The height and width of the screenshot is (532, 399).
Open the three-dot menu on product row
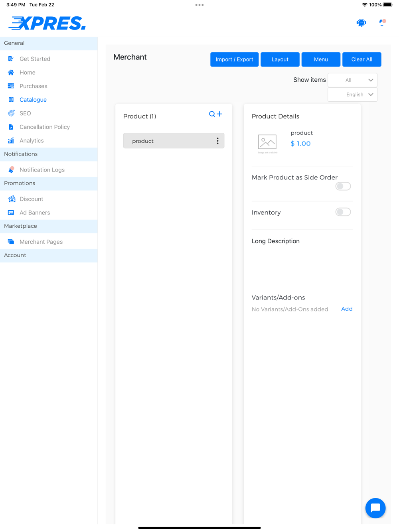point(217,141)
